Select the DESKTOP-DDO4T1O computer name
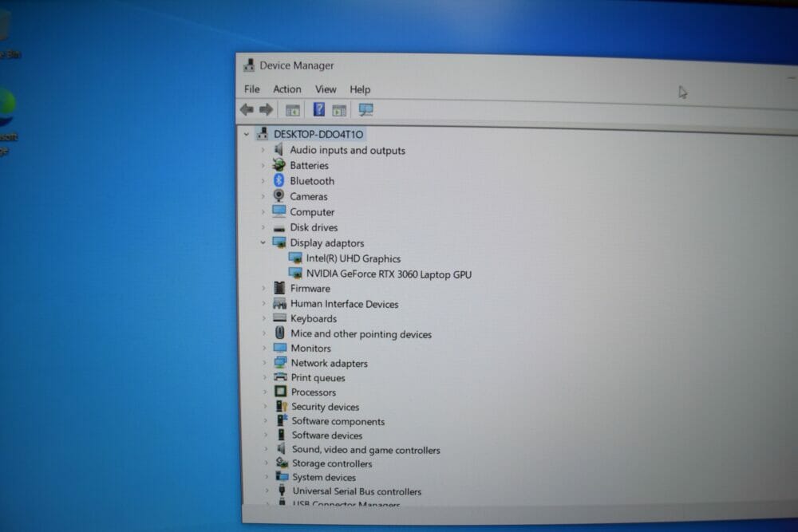 (318, 134)
